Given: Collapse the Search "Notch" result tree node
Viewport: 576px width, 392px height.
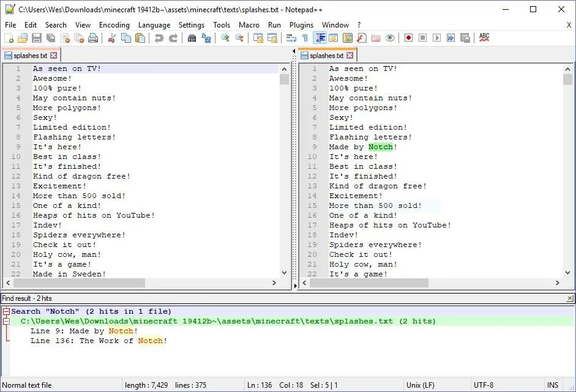Looking at the screenshot, I should pos(6,312).
